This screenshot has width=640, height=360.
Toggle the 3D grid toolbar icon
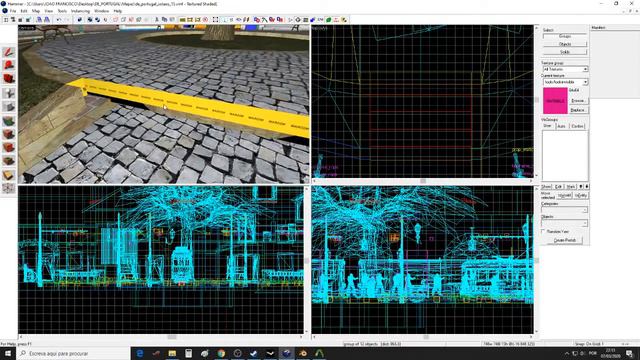(x=13, y=19)
